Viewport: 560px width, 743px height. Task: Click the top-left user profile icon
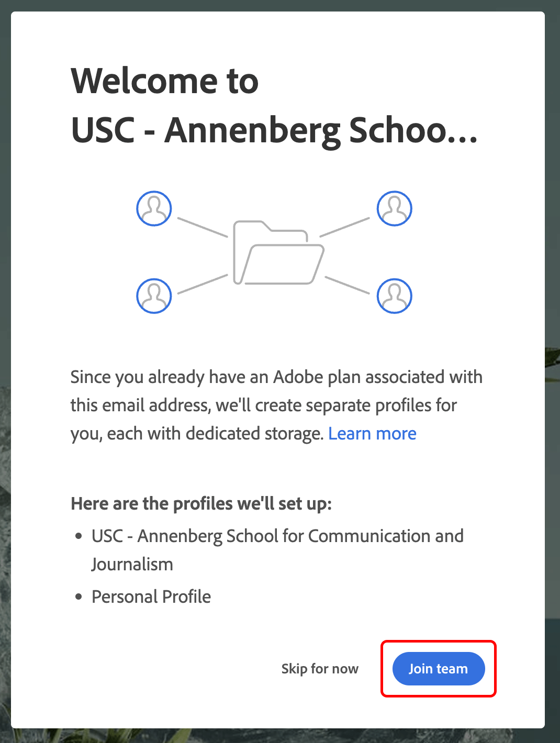tap(154, 208)
